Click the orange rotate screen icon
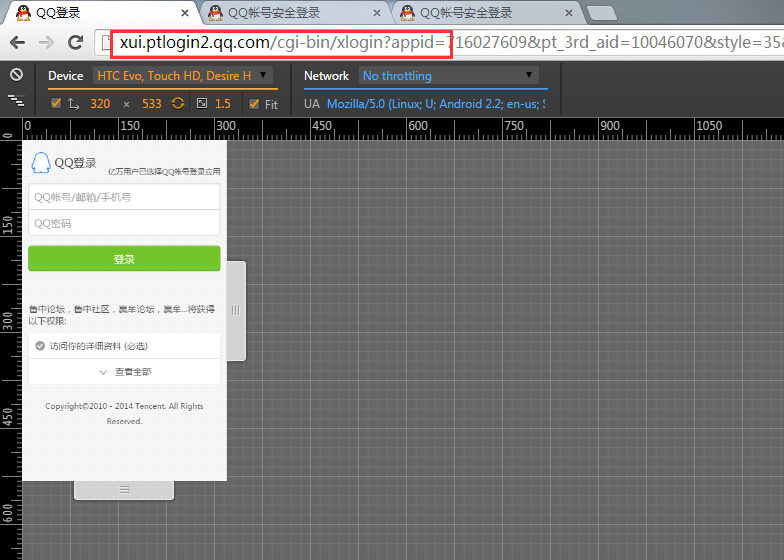 [178, 104]
